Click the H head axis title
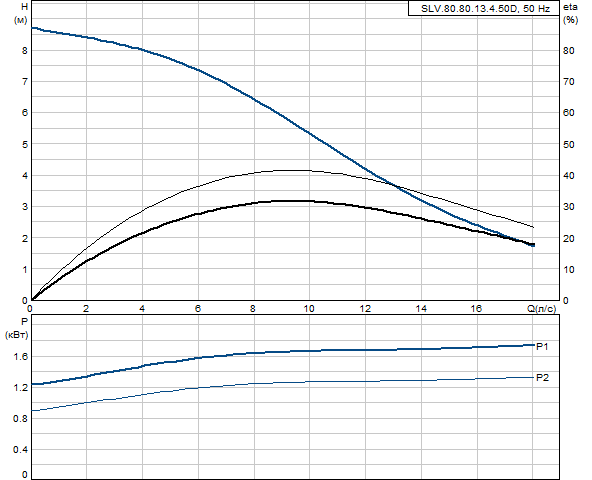This screenshot has height=480, width=592. (25, 7)
